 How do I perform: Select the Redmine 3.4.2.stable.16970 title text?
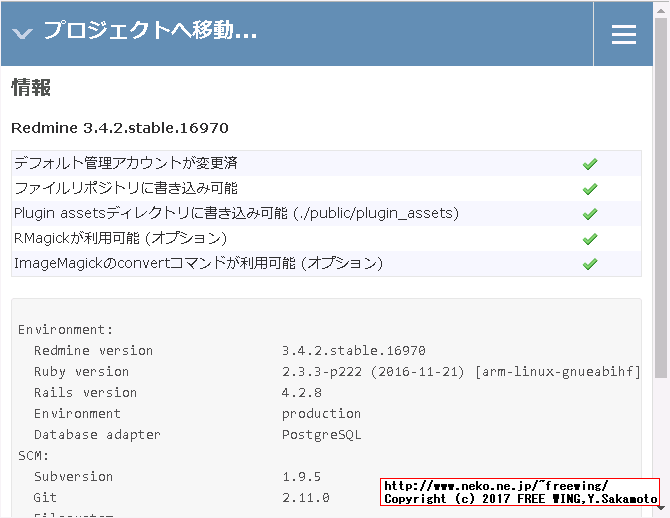120,128
